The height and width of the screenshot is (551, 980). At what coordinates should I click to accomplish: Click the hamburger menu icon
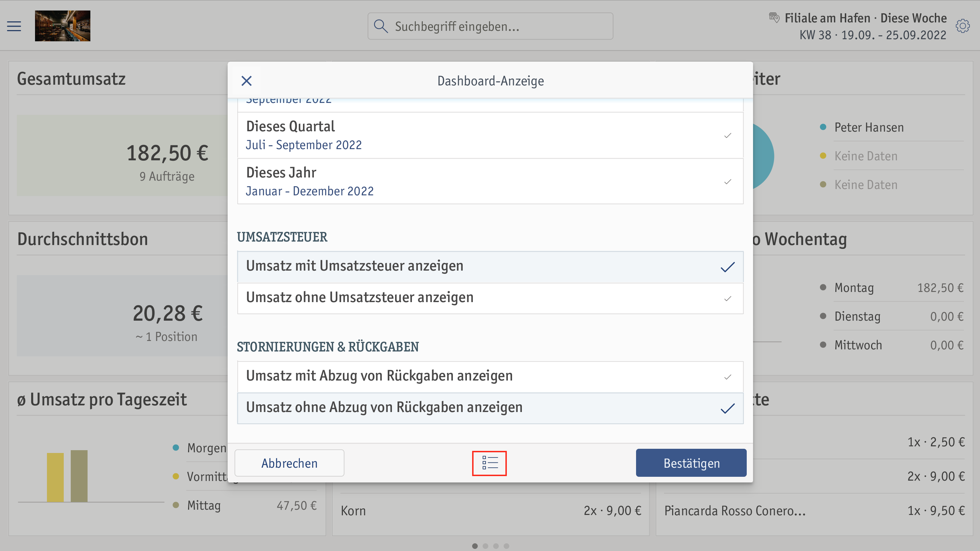pos(14,26)
